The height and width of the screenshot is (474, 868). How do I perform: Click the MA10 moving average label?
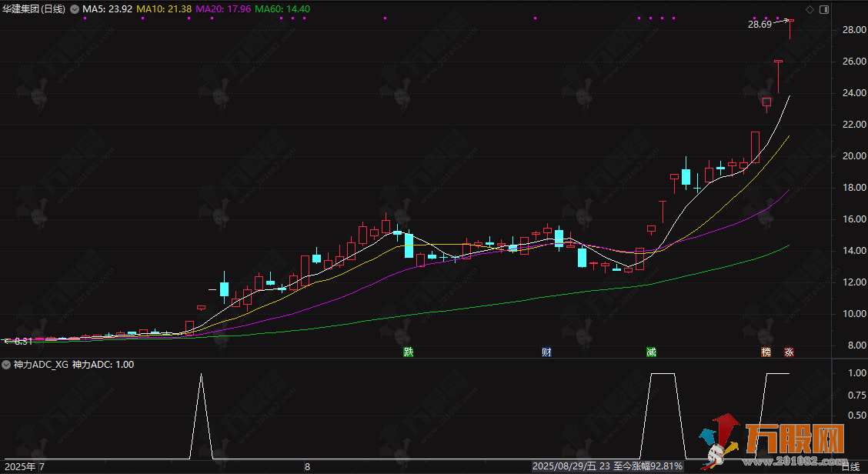[x=163, y=9]
